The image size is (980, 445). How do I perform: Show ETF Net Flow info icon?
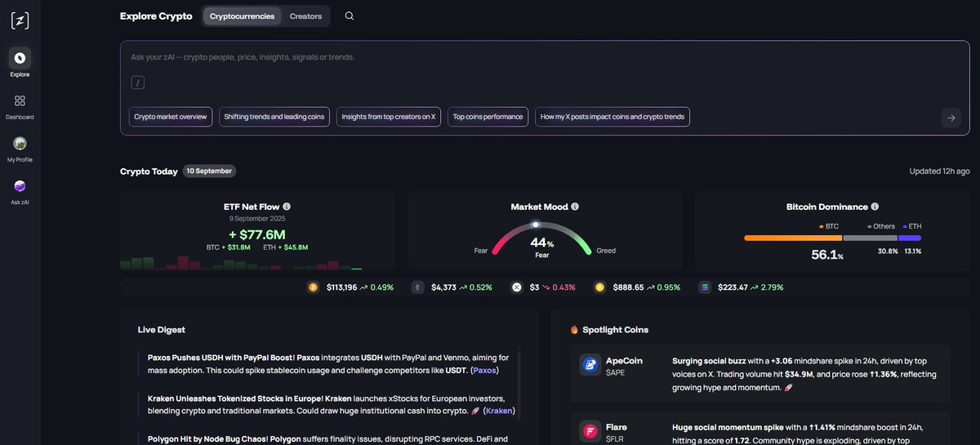287,207
